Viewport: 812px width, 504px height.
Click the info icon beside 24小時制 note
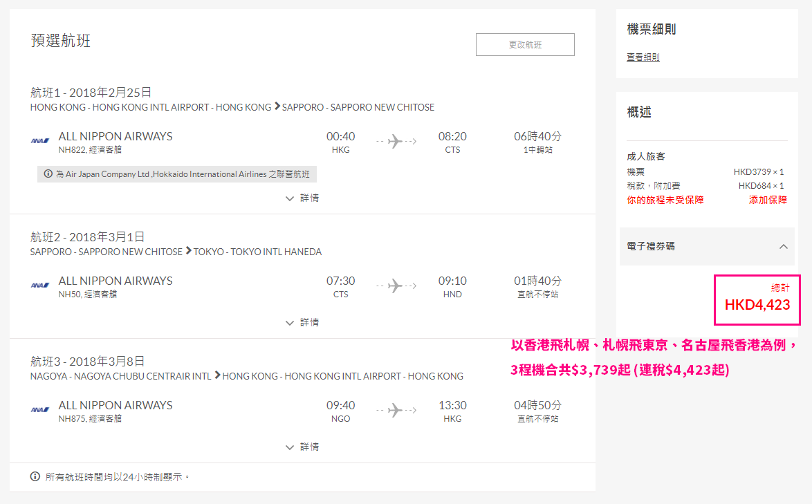(x=35, y=476)
